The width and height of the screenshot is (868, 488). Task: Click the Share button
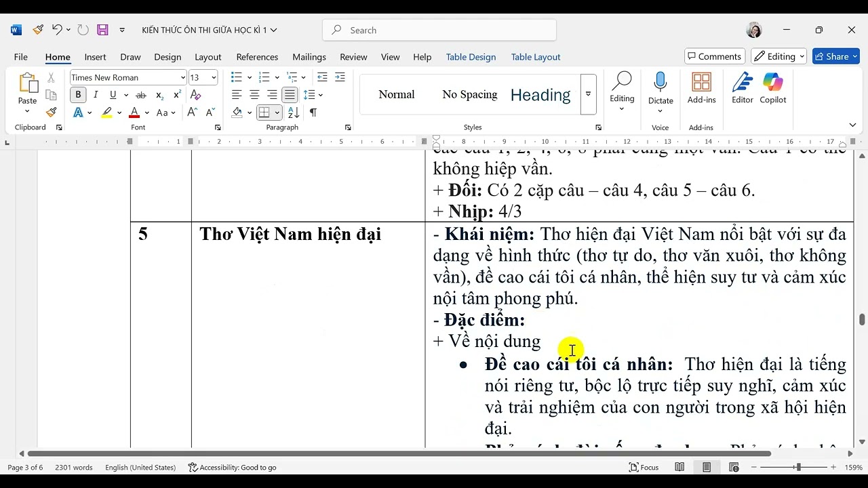836,56
